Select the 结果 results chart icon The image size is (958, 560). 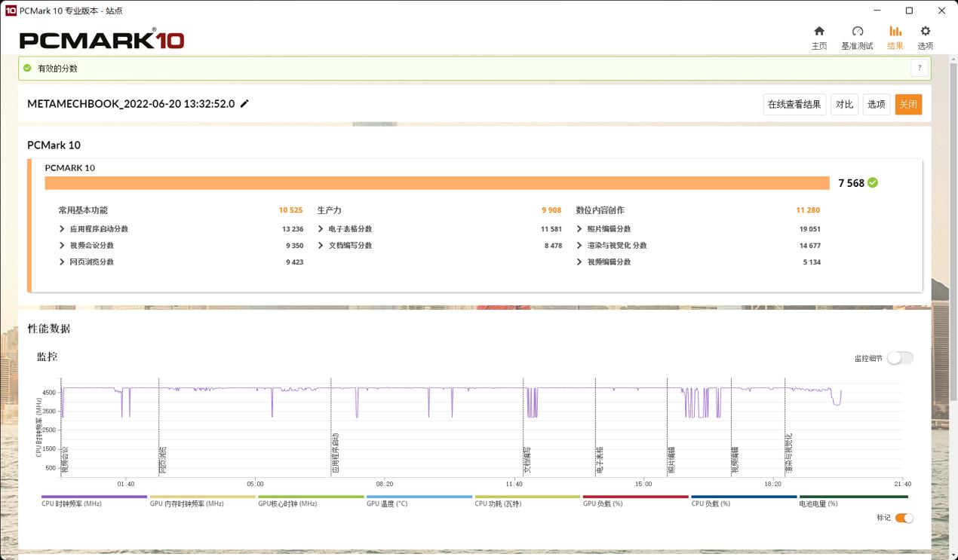895,32
